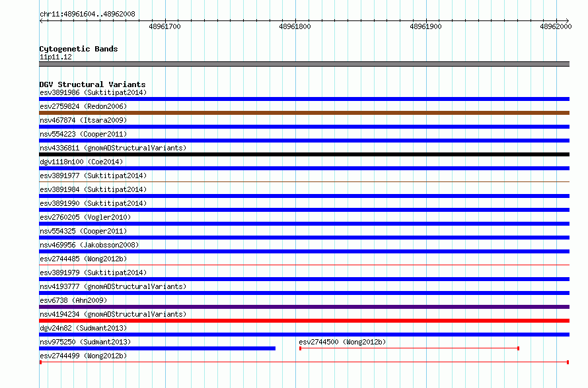
Task: Select esv3891984 (Suktitipat2014) label
Action: click(x=93, y=189)
